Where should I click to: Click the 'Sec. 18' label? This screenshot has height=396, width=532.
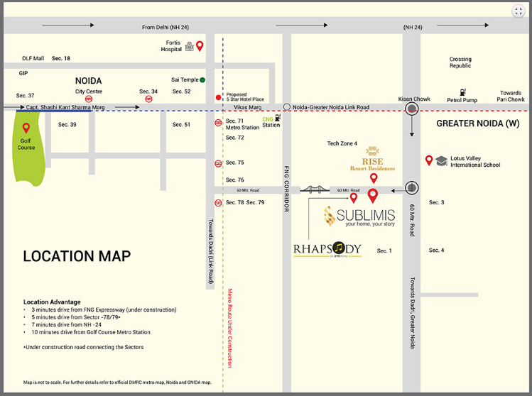61,58
